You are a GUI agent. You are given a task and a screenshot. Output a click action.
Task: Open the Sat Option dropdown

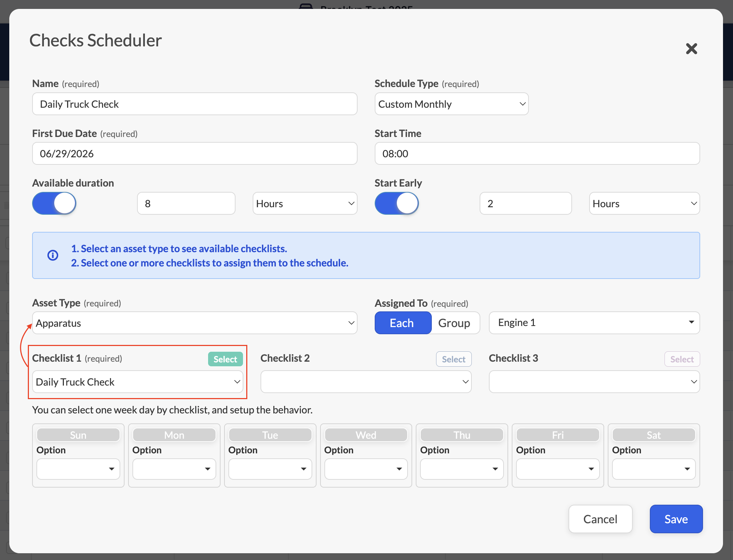[x=654, y=469]
